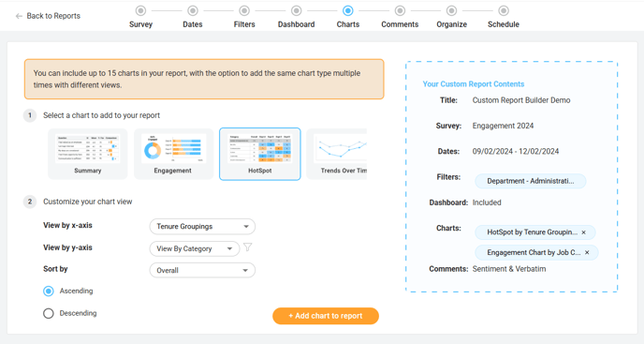This screenshot has width=644, height=344.
Task: Remove the HotSpot by Tenure Grouping chart chip
Action: pyautogui.click(x=584, y=232)
